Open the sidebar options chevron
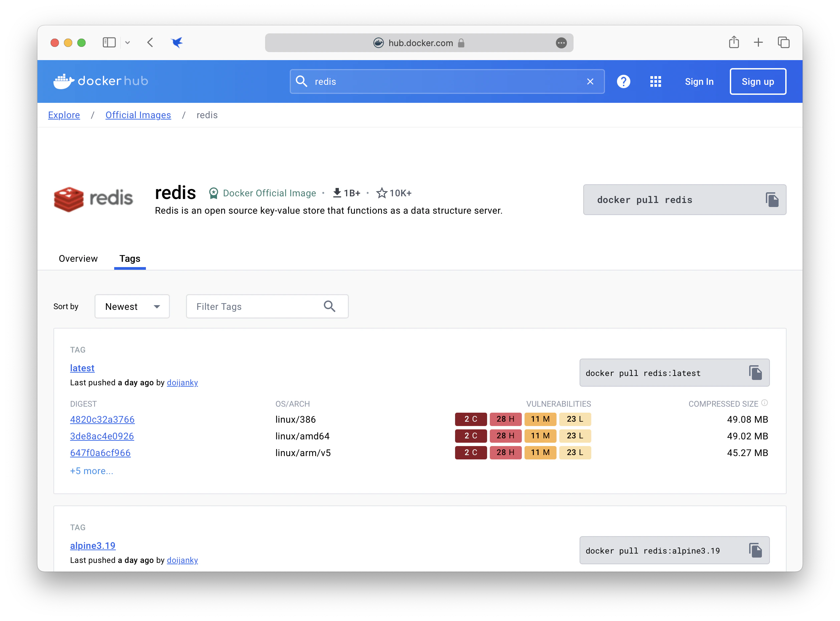Image resolution: width=840 pixels, height=621 pixels. click(x=128, y=42)
